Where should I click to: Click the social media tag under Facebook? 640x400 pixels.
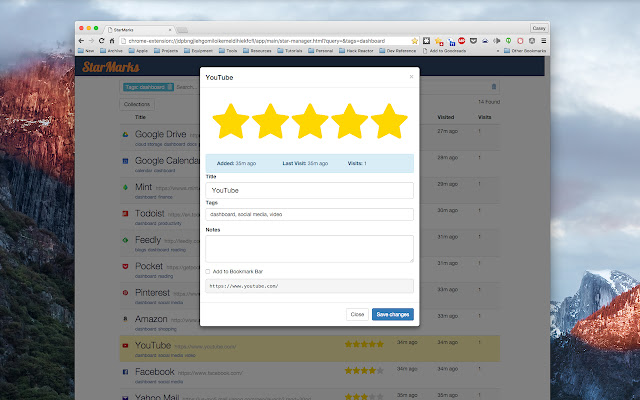(x=171, y=382)
